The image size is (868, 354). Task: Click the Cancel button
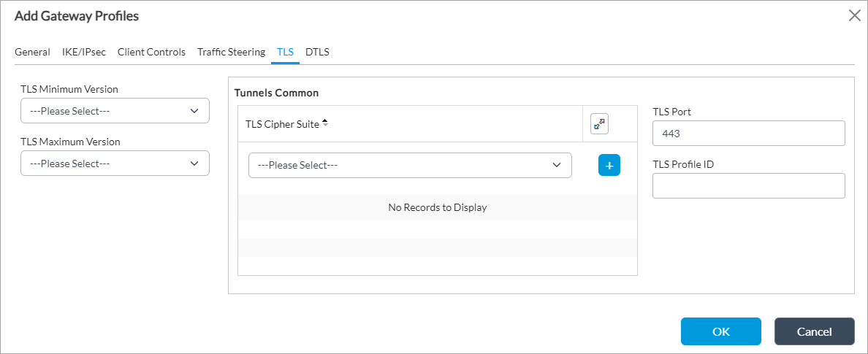[814, 331]
